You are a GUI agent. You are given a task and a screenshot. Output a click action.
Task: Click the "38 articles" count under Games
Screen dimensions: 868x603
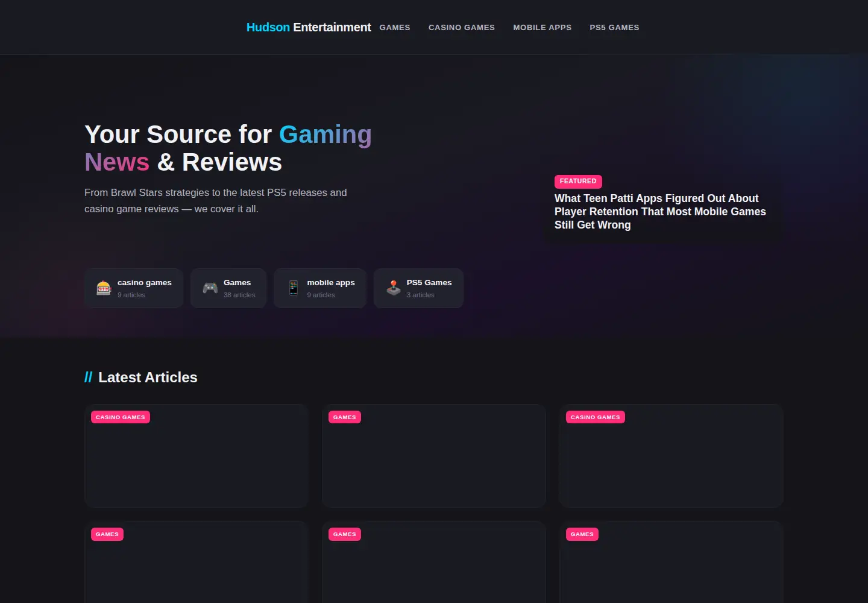pyautogui.click(x=239, y=295)
